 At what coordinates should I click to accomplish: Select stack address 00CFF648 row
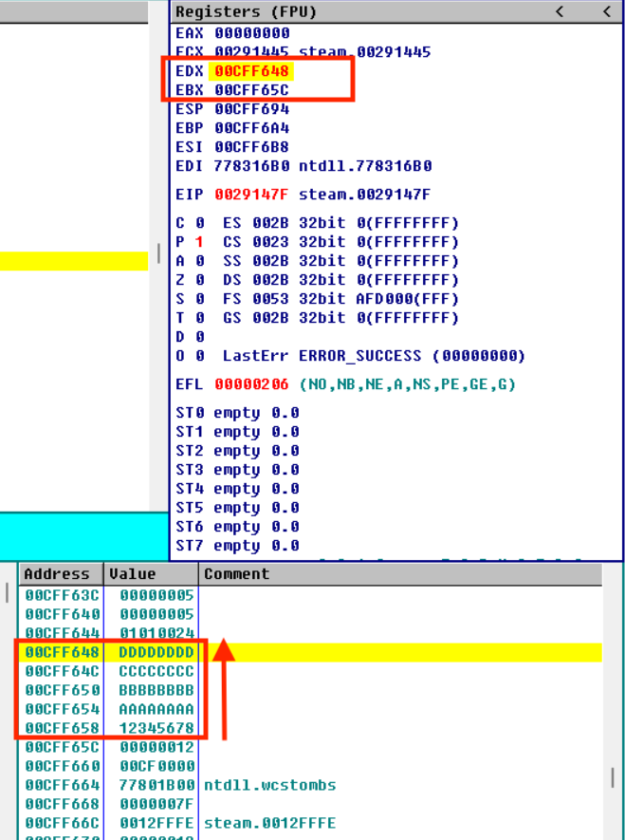(62, 652)
